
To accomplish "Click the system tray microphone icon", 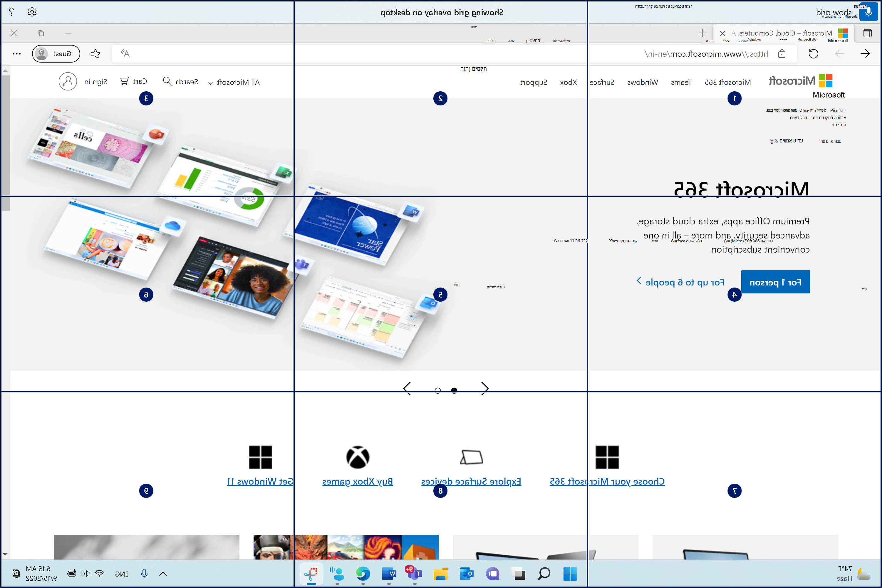I will pyautogui.click(x=144, y=573).
